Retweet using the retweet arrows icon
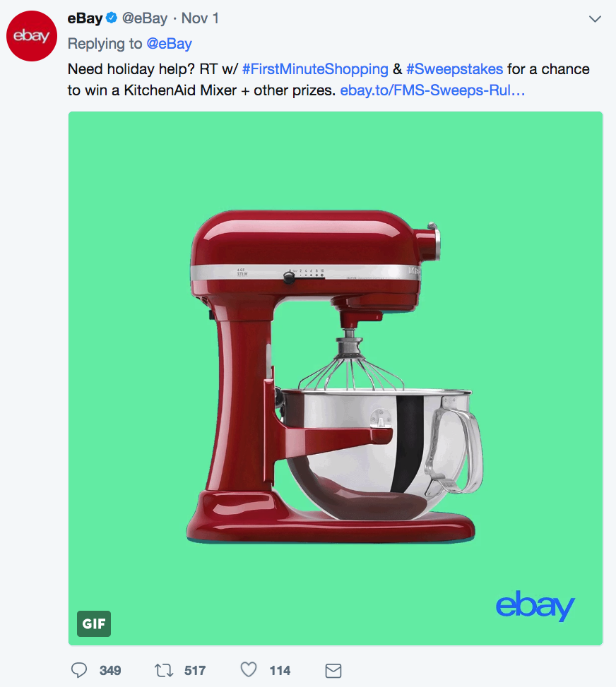616x687 pixels. pyautogui.click(x=164, y=670)
